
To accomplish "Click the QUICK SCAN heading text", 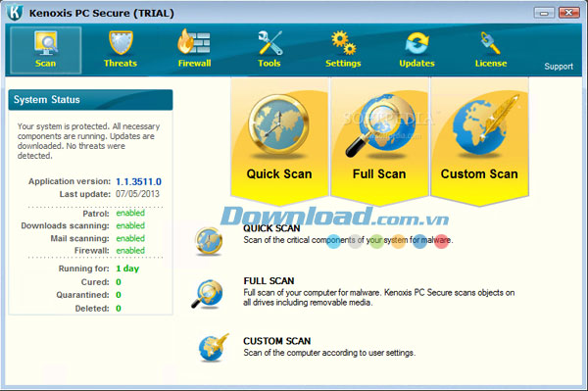I will (x=271, y=228).
